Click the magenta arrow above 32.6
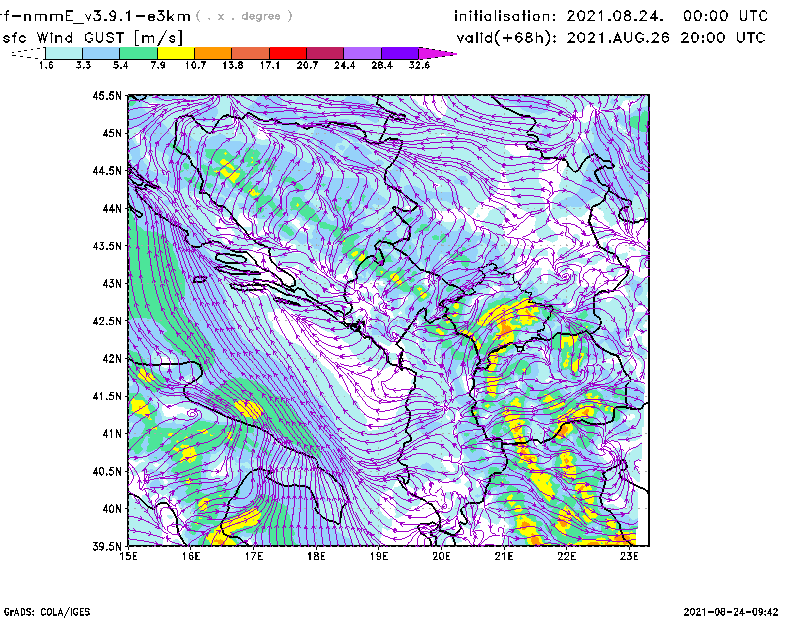 point(437,53)
